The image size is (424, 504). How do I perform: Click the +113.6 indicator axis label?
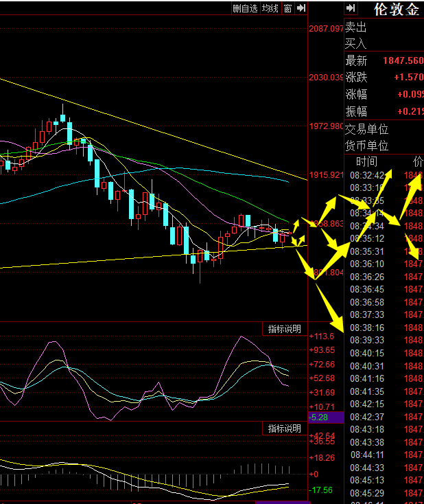[x=322, y=336]
